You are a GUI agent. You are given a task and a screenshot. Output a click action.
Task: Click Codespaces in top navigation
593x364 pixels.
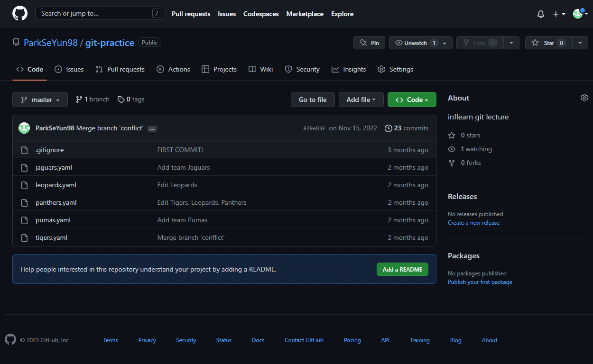coord(261,14)
